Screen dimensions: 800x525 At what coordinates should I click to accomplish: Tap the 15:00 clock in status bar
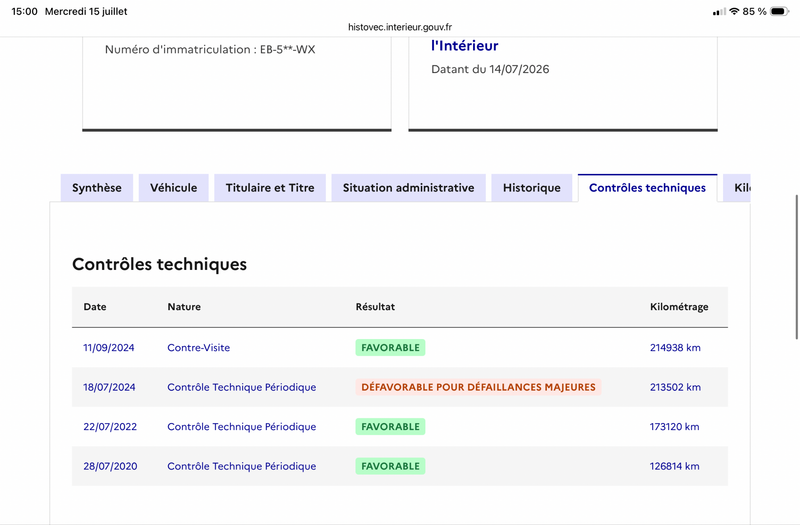pos(24,11)
